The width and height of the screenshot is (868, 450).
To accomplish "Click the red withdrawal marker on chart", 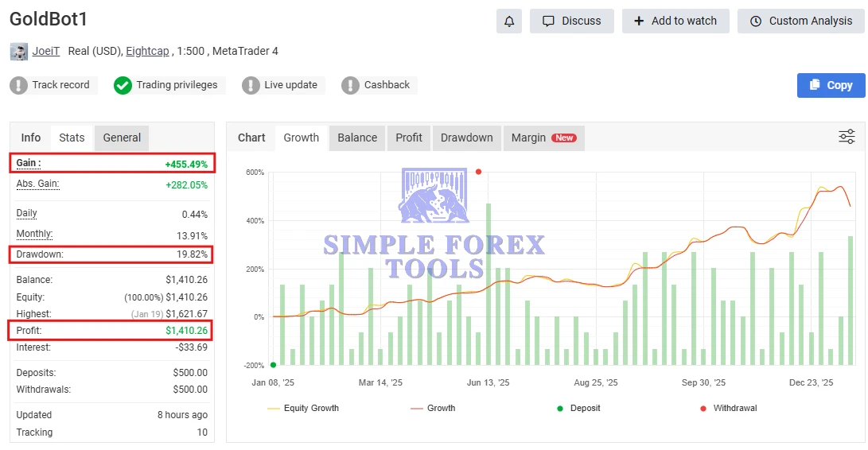I will pyautogui.click(x=478, y=172).
